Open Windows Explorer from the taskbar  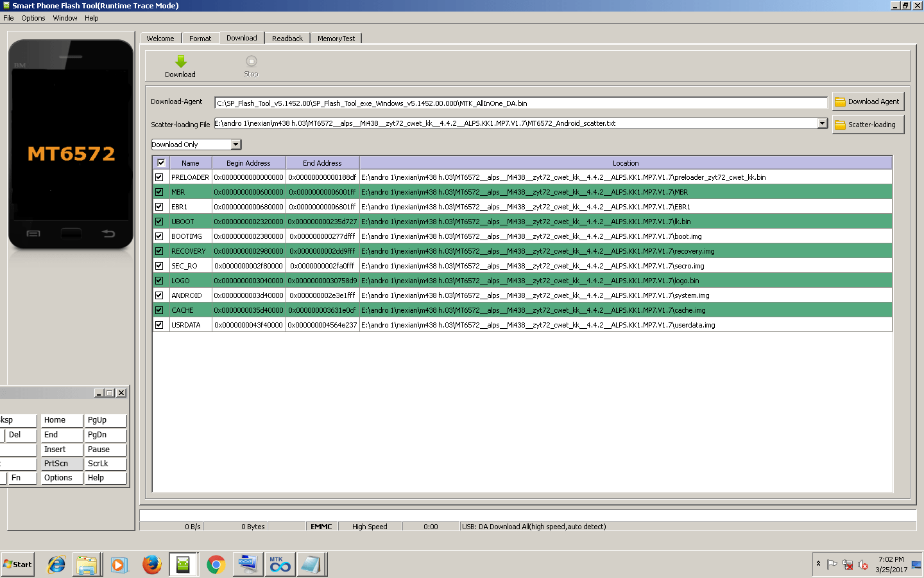point(87,565)
